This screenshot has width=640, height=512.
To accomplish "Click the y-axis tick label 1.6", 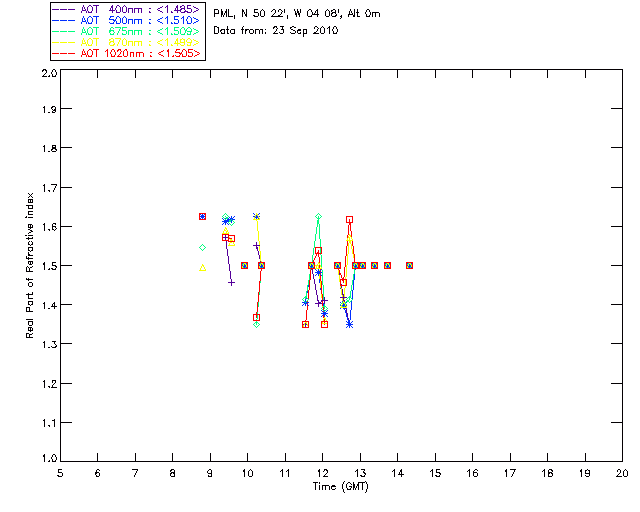I will point(49,227).
